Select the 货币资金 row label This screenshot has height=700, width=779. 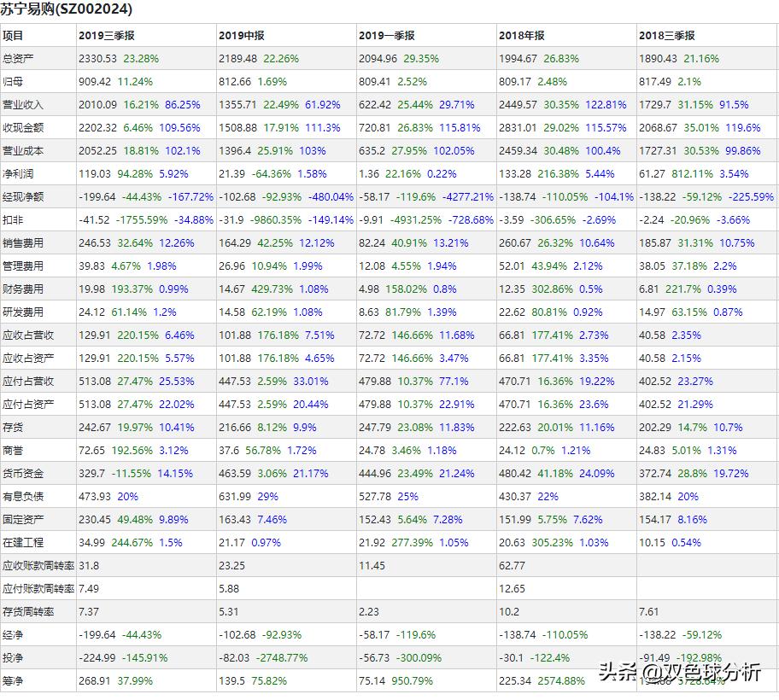[x=23, y=474]
